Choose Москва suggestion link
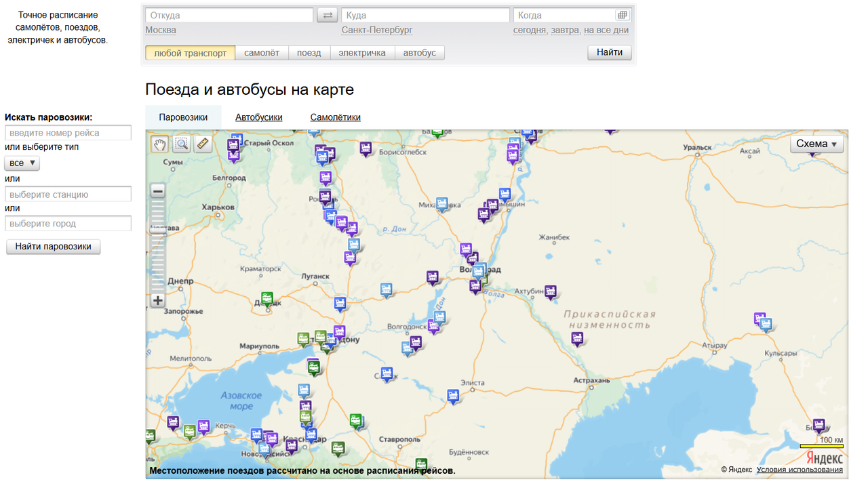 click(x=161, y=30)
